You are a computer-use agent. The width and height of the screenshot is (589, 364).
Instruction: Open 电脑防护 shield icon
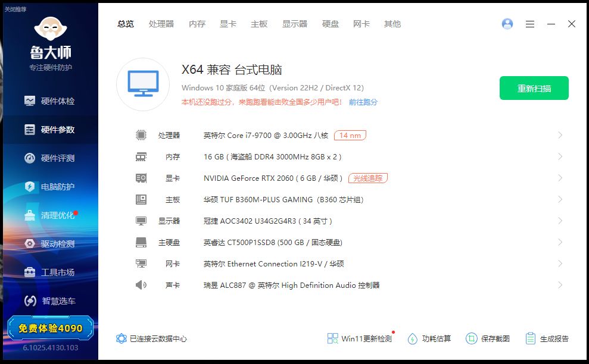coord(30,187)
